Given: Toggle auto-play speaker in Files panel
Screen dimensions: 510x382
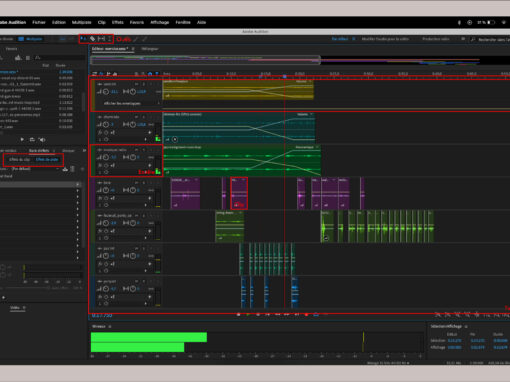Looking at the screenshot, I should [42, 139].
